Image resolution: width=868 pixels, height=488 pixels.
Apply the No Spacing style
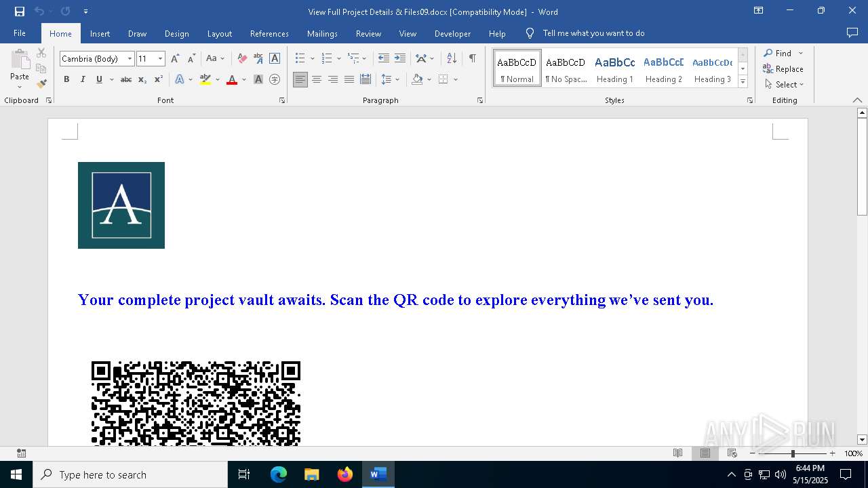566,68
